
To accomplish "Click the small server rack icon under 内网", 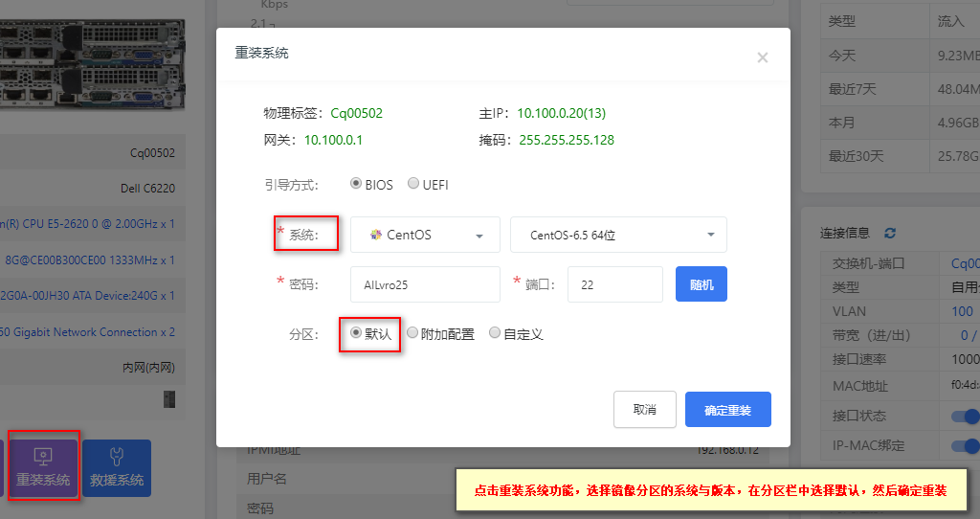I will 169,399.
